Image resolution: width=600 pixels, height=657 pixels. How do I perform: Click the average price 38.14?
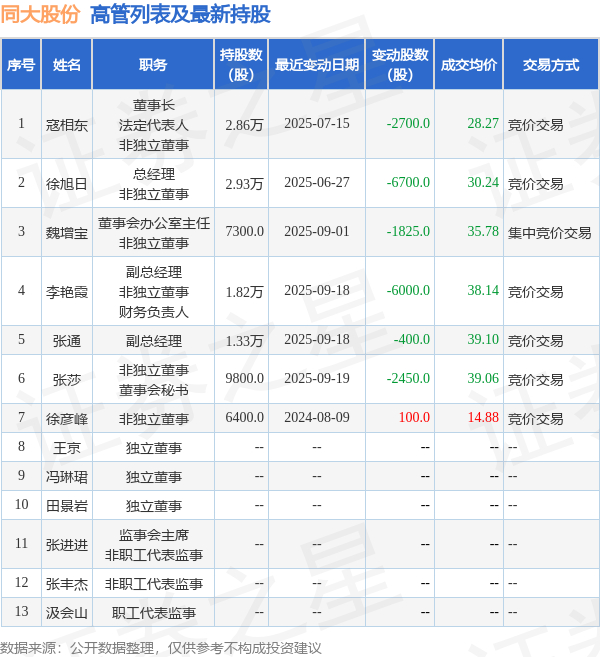click(483, 290)
